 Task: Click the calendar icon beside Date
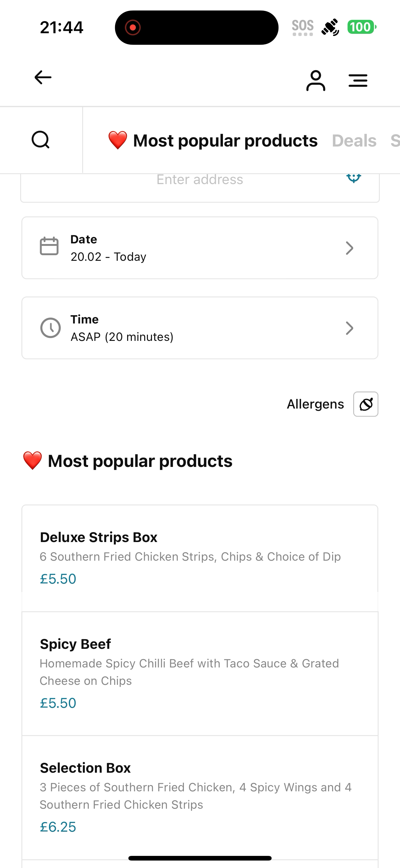click(x=49, y=246)
